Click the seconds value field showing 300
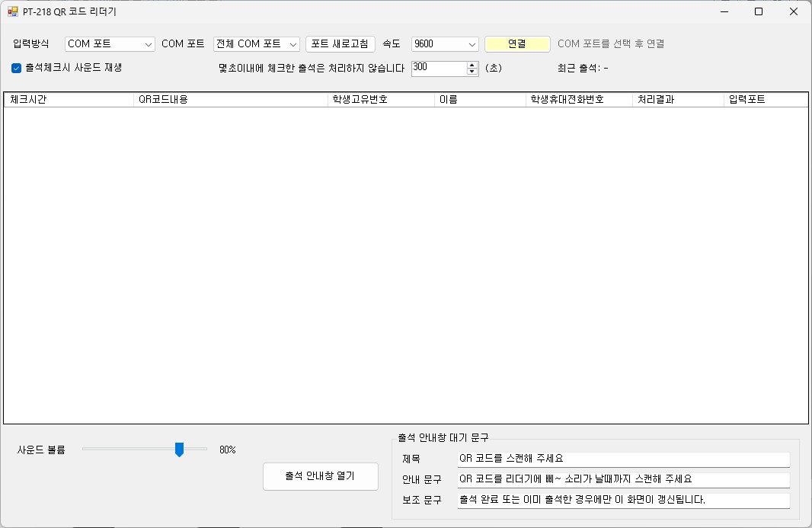 [439, 68]
